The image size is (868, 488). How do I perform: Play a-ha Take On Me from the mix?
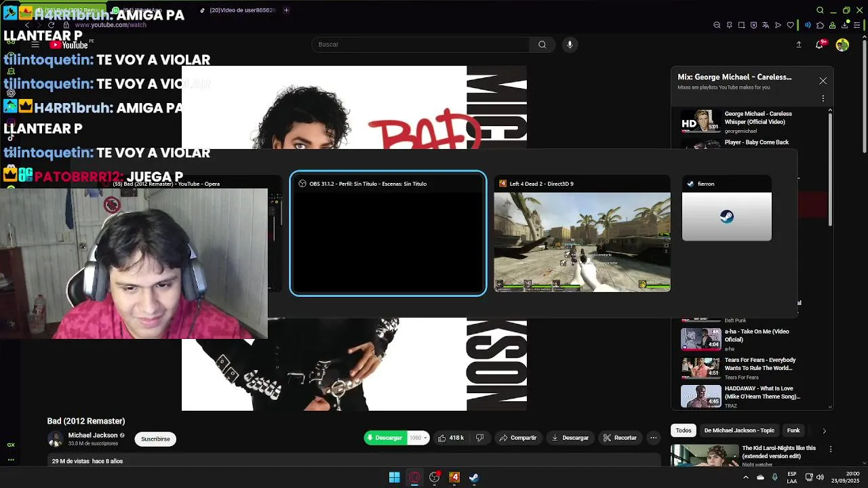point(753,339)
